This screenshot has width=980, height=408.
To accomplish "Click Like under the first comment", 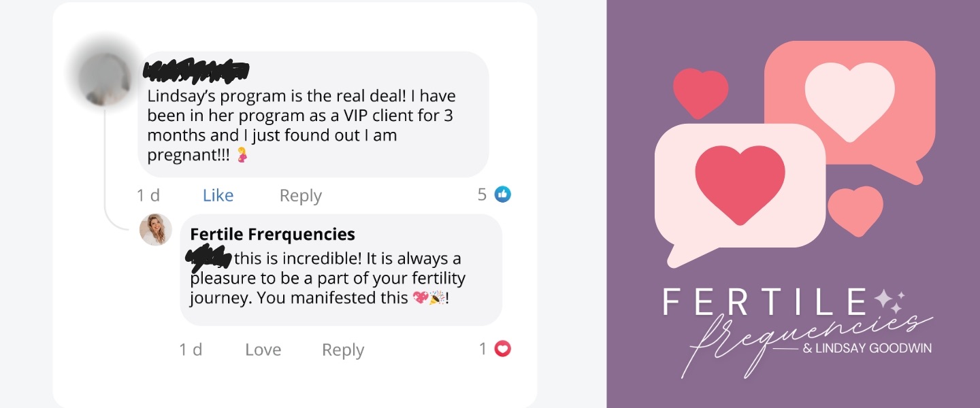I will [x=218, y=195].
